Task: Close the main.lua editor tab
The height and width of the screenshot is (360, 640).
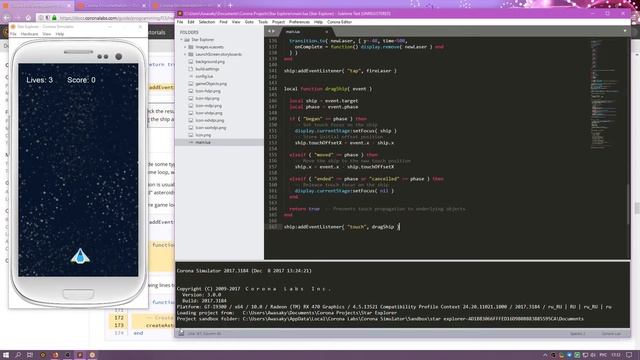Action: (x=327, y=31)
